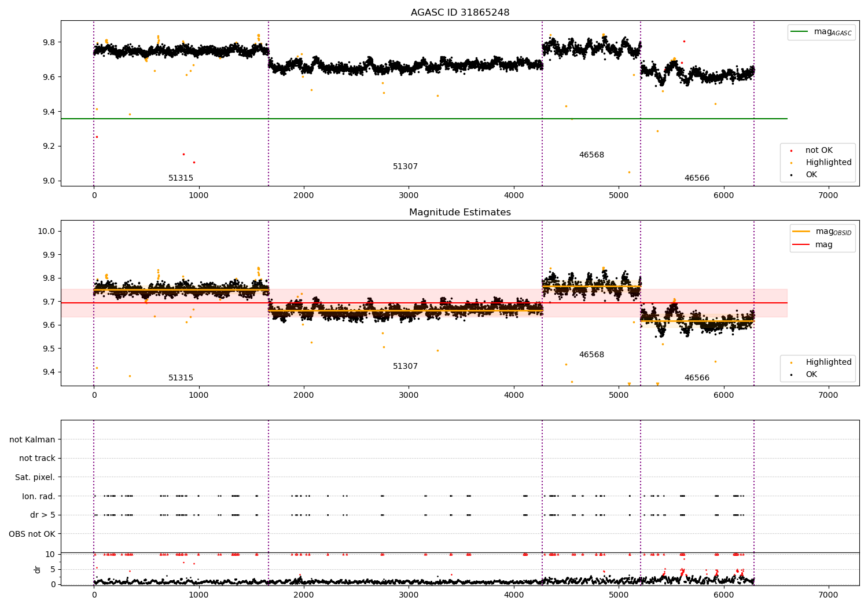Click the "dr > 5" axis label
This screenshot has width=868, height=608.
tap(43, 515)
